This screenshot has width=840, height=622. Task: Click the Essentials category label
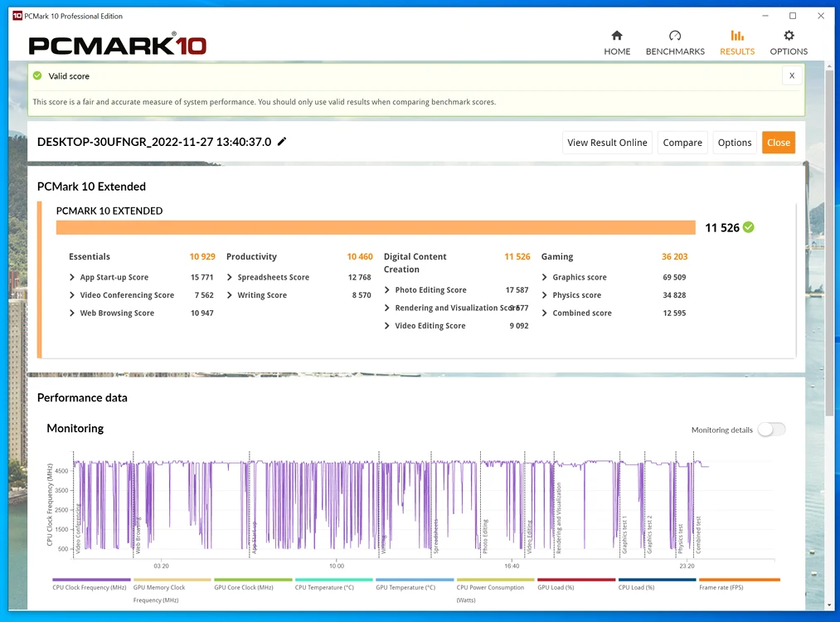(x=90, y=256)
